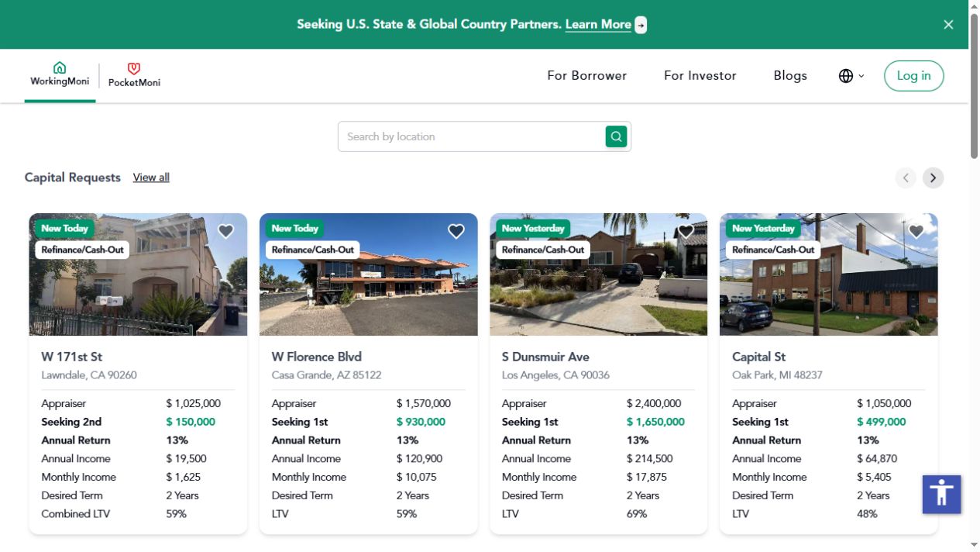The height and width of the screenshot is (552, 980).
Task: Click the W Florence Blvd listing title
Action: coord(317,357)
